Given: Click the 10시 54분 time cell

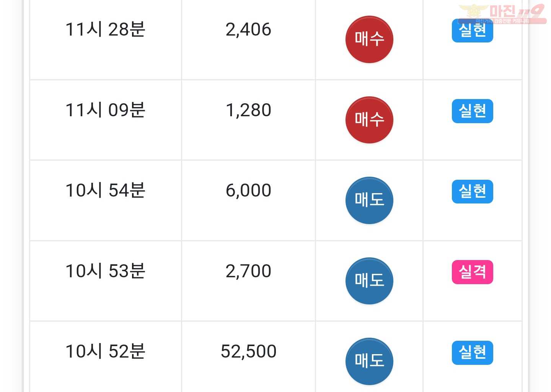Looking at the screenshot, I should [x=105, y=190].
